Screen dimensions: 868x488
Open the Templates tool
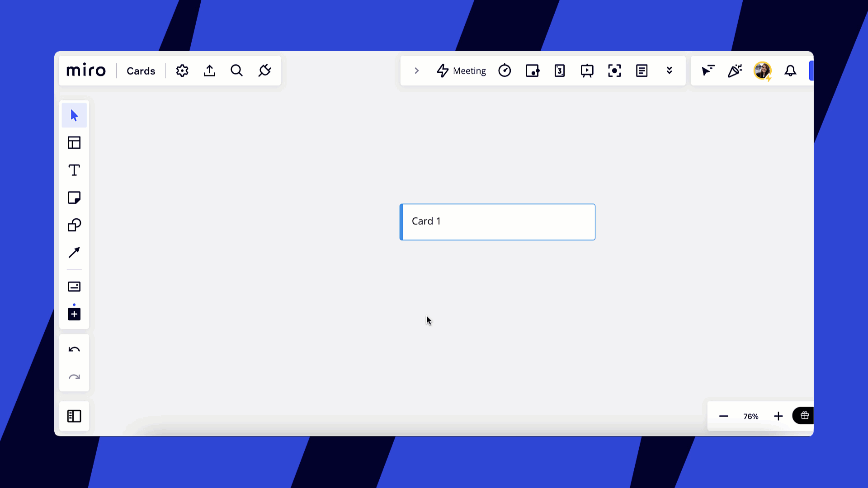(x=74, y=143)
